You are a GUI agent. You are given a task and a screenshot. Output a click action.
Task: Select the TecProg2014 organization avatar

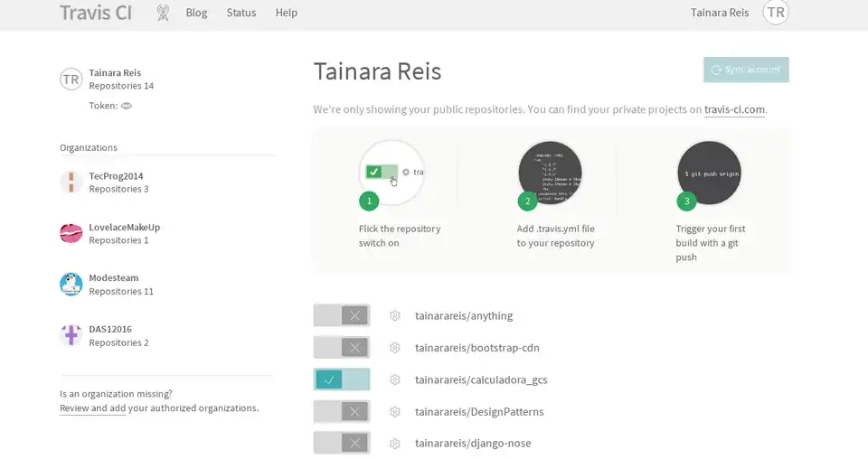[x=71, y=183]
